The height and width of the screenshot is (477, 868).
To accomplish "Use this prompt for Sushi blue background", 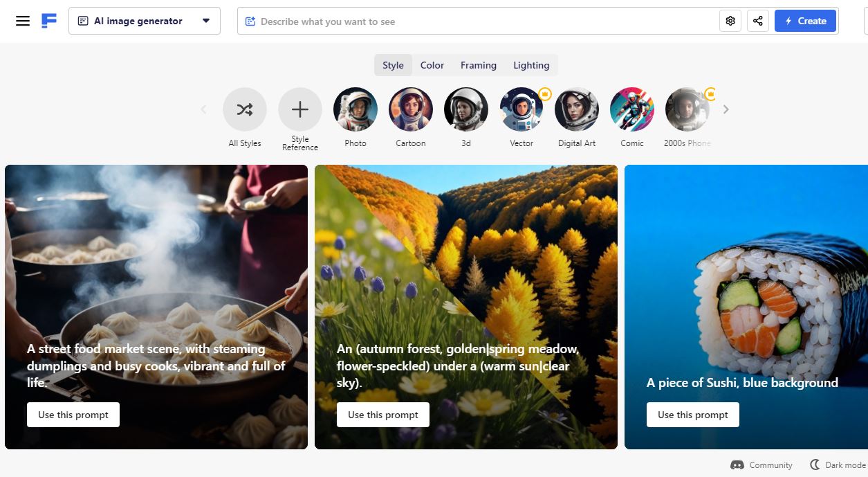I will [x=693, y=415].
